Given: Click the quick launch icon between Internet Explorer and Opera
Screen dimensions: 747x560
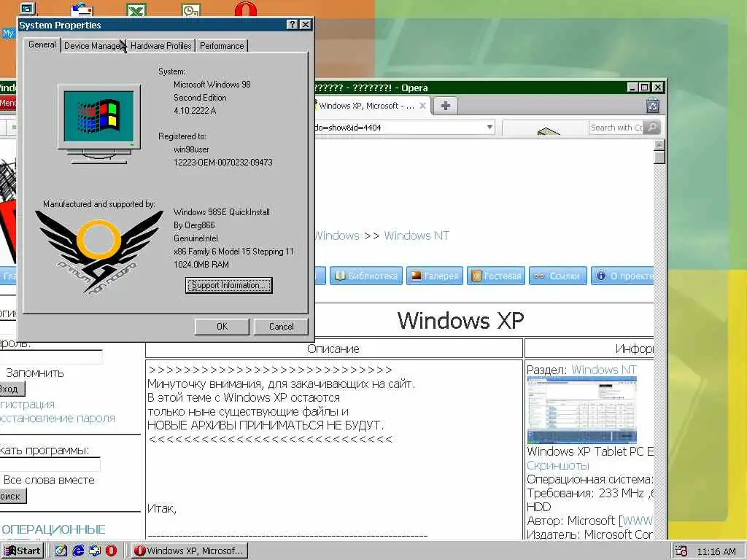Looking at the screenshot, I should pyautogui.click(x=95, y=551).
